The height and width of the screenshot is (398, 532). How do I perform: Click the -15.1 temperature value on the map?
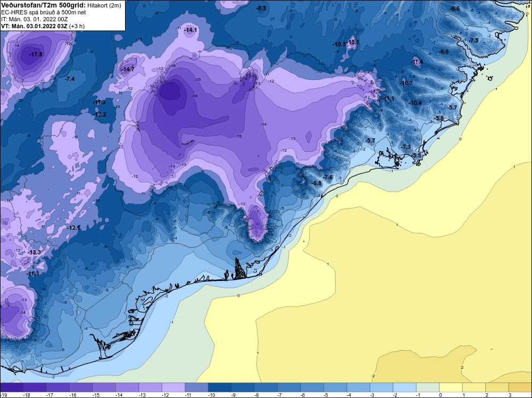click(353, 42)
